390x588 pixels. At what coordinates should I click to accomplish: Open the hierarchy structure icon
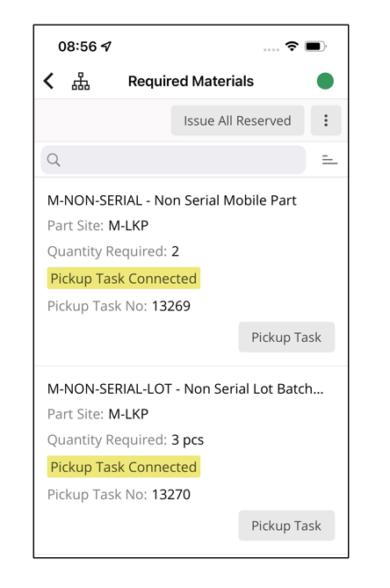[81, 82]
